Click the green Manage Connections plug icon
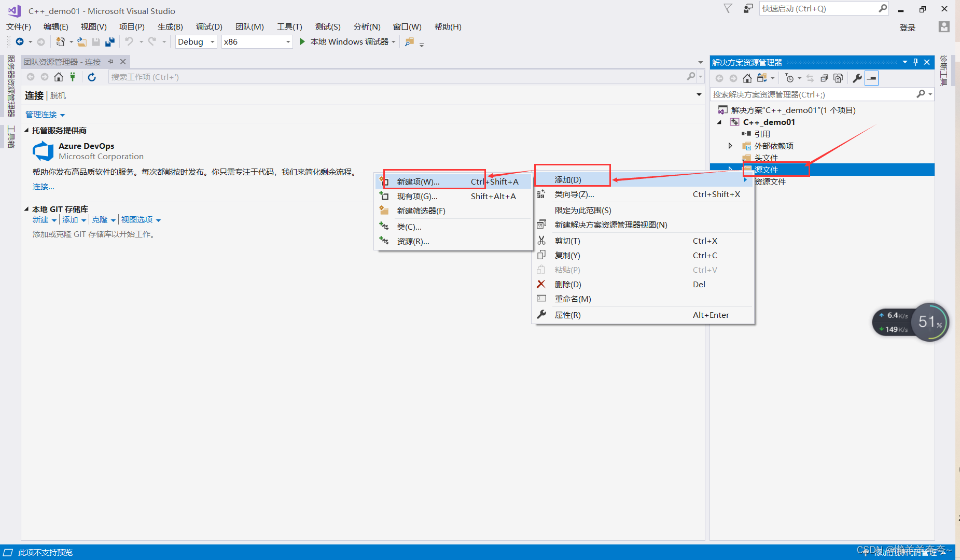This screenshot has width=960, height=560. (73, 77)
